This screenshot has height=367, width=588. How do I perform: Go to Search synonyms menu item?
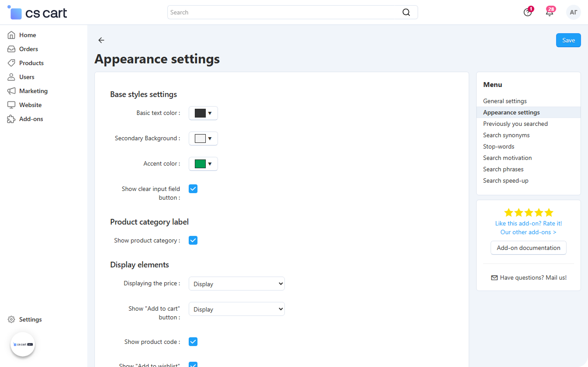pyautogui.click(x=506, y=135)
